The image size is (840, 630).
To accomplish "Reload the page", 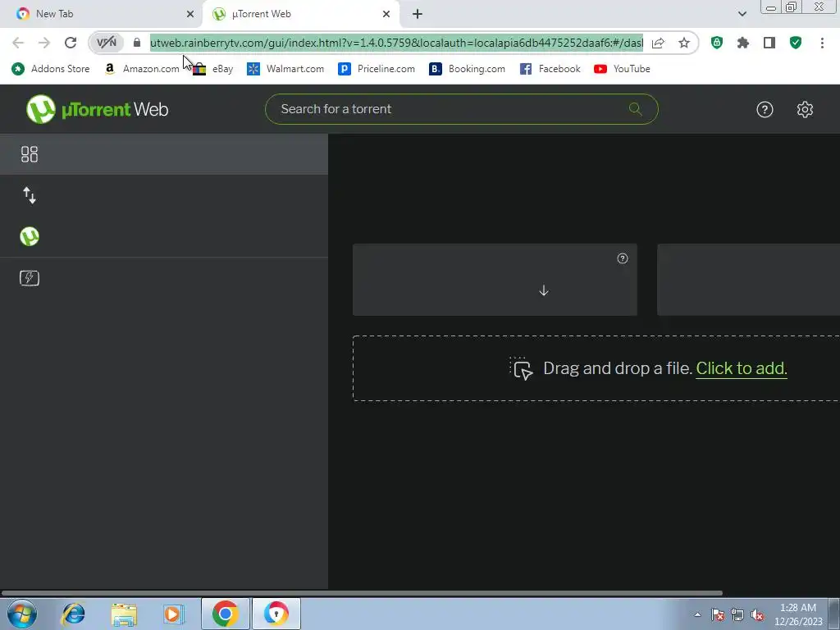I will coord(71,43).
